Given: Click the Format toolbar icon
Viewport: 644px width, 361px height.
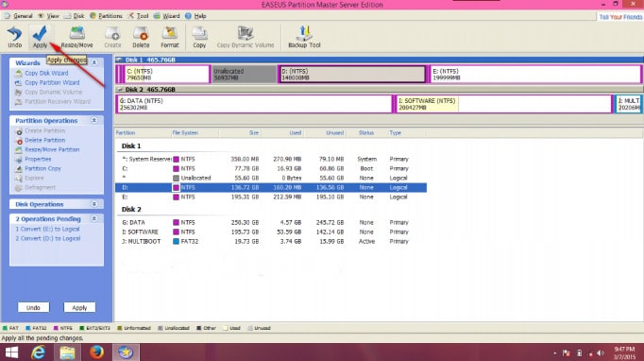Looking at the screenshot, I should point(170,37).
